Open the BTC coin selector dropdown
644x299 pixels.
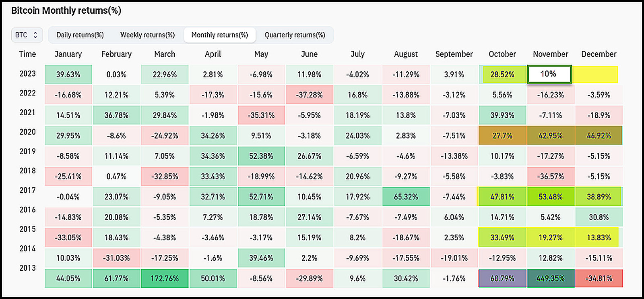[x=27, y=35]
